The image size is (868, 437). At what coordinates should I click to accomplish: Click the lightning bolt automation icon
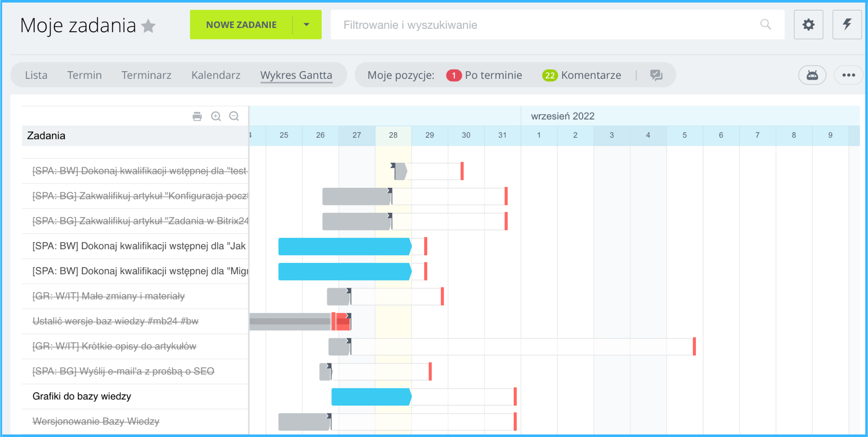[x=847, y=25]
